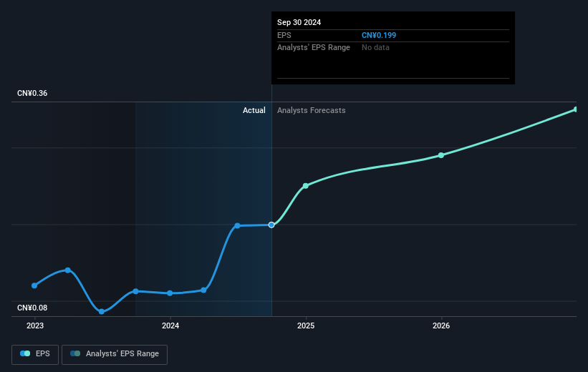Select the mid-2024 EPS data point
Image resolution: width=588 pixels, height=372 pixels.
click(x=237, y=225)
